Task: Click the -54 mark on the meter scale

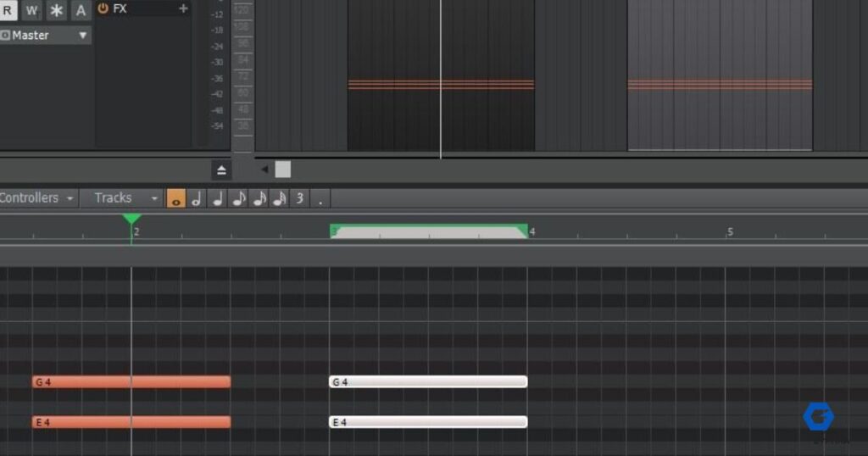Action: click(217, 125)
